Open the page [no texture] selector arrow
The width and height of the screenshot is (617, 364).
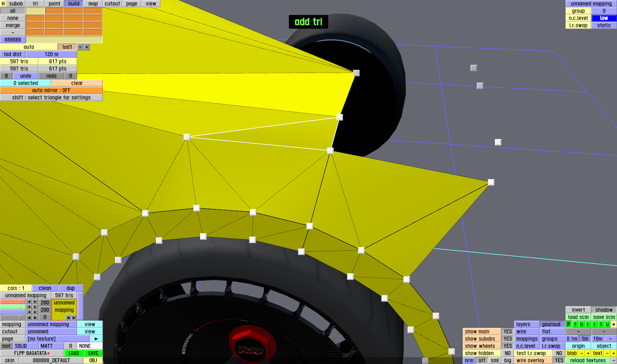[96, 339]
